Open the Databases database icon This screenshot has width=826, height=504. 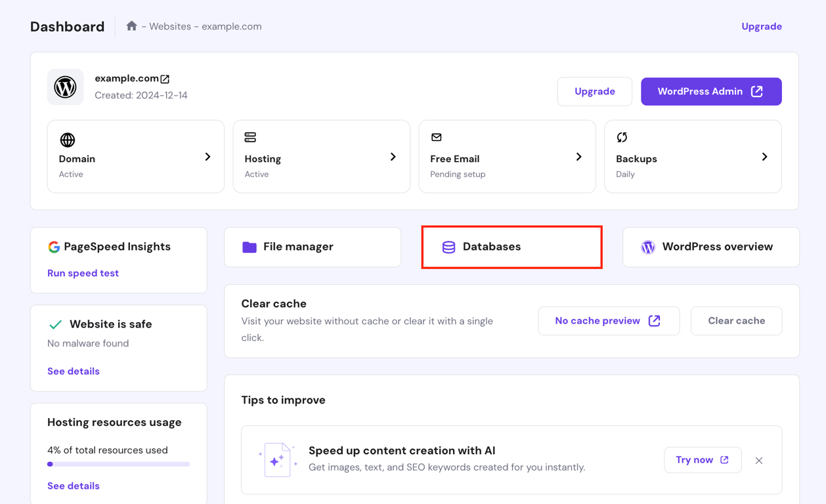tap(448, 247)
